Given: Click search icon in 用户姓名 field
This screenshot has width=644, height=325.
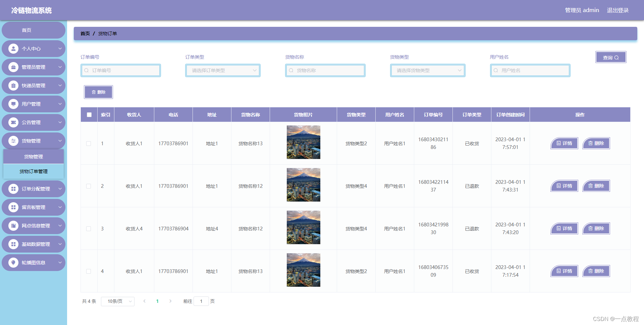Looking at the screenshot, I should (x=496, y=70).
